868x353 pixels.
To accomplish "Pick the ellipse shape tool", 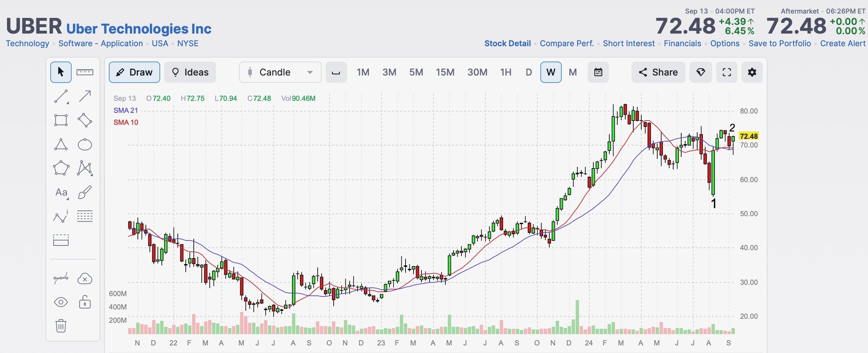I will [x=85, y=145].
